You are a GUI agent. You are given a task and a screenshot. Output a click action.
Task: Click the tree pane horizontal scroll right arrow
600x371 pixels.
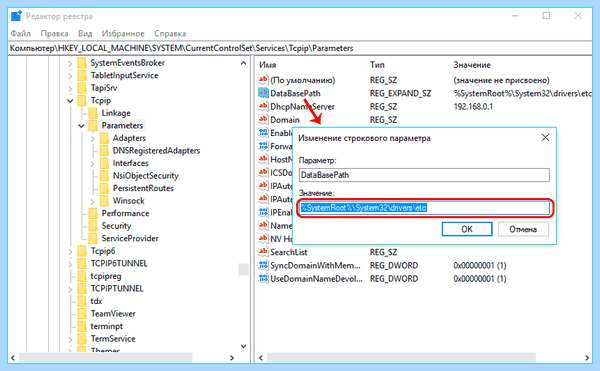click(x=232, y=358)
